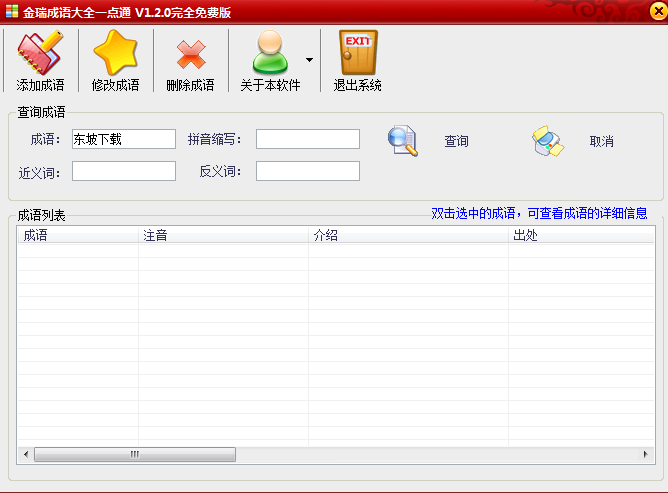Focus the 成语 input field
The image size is (668, 493).
124,139
